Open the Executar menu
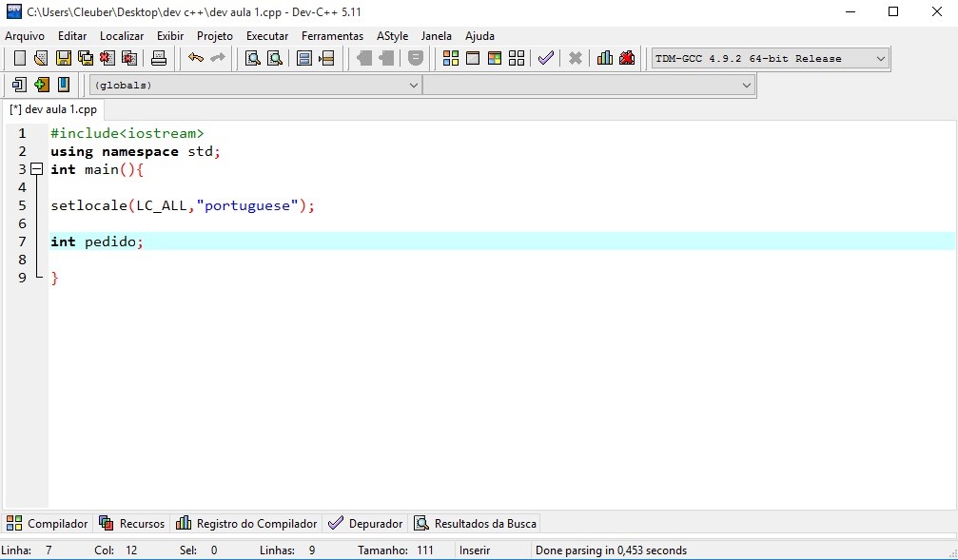 [x=266, y=35]
